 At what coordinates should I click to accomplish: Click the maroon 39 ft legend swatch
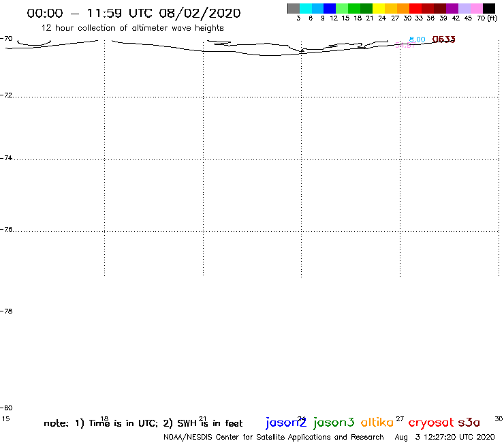pos(440,8)
